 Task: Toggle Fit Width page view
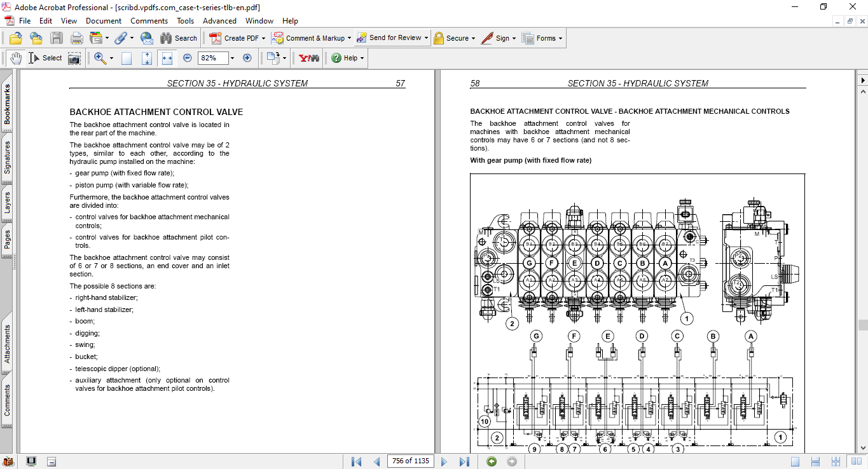click(167, 58)
